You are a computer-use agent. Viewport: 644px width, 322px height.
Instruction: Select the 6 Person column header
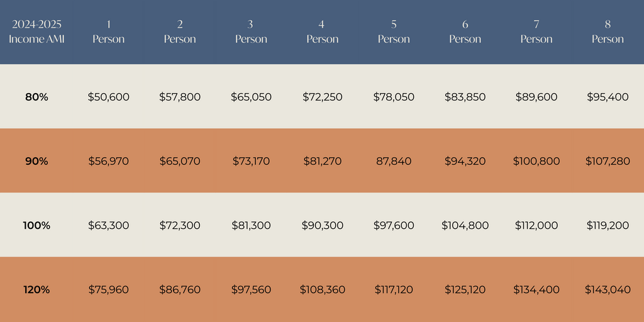(x=465, y=31)
